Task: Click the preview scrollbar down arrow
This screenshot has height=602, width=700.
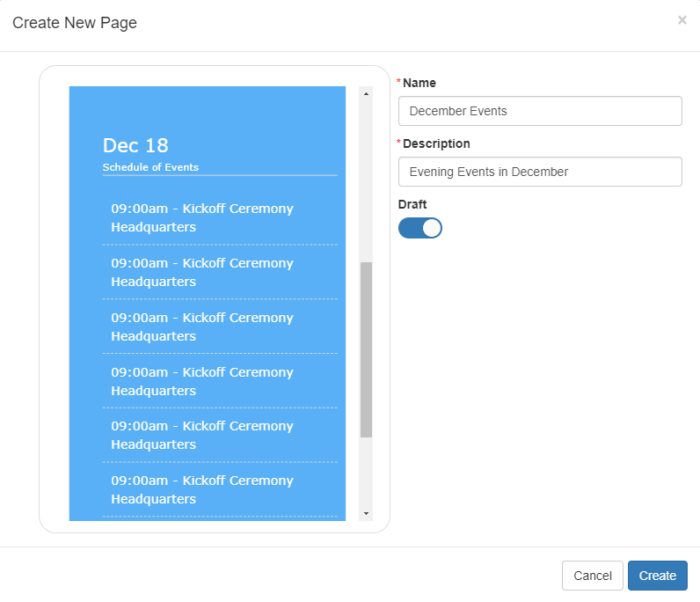Action: [366, 513]
